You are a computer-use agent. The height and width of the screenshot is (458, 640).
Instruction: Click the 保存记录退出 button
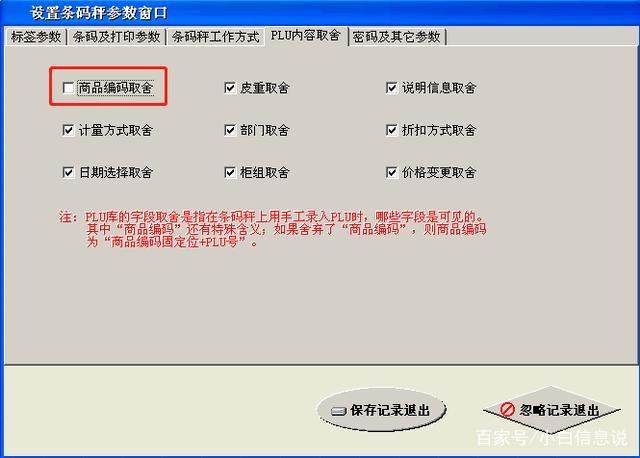click(x=381, y=410)
